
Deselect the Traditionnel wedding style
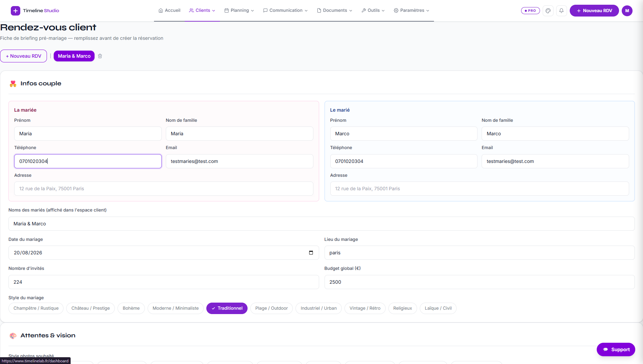point(227,308)
